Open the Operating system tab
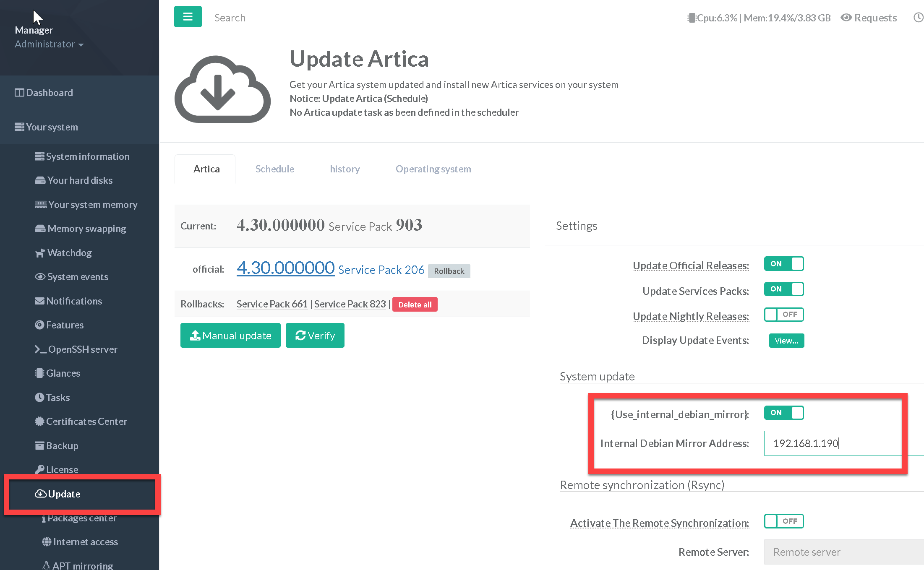 click(x=433, y=169)
